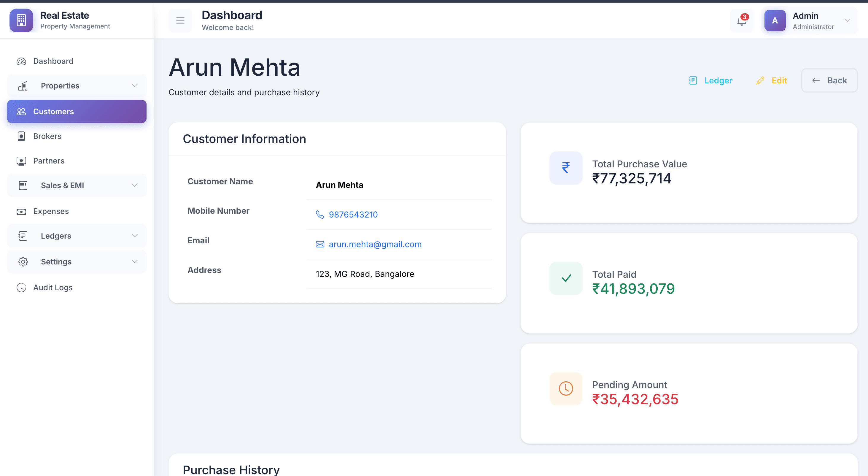Toggle sidebar with hamburger menu icon
This screenshot has height=476, width=868.
[180, 20]
